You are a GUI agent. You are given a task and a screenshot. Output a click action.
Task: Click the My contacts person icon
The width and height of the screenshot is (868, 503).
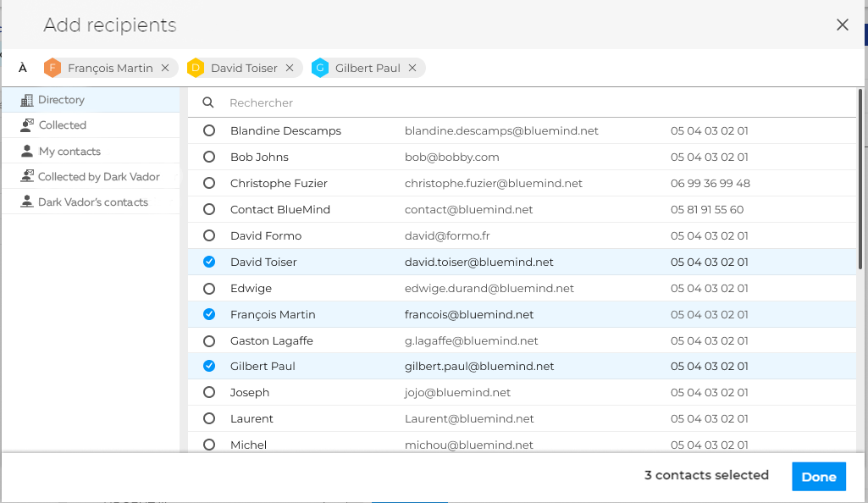tap(27, 152)
